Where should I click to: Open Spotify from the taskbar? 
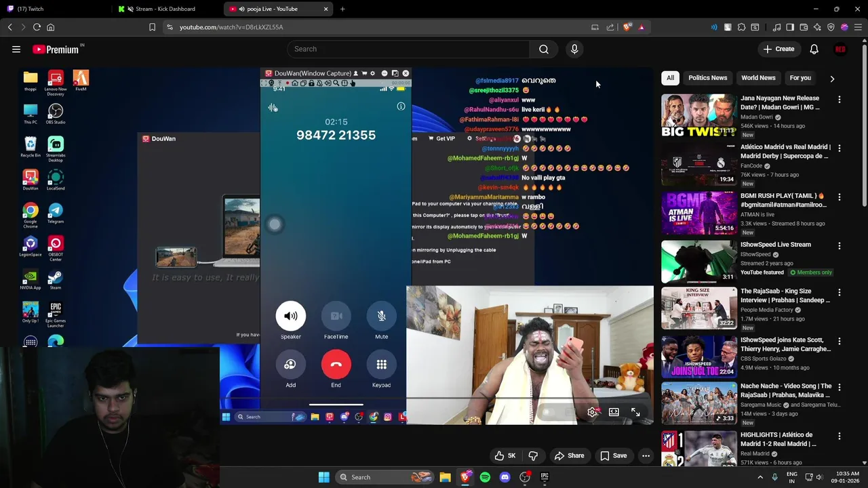[x=485, y=477]
